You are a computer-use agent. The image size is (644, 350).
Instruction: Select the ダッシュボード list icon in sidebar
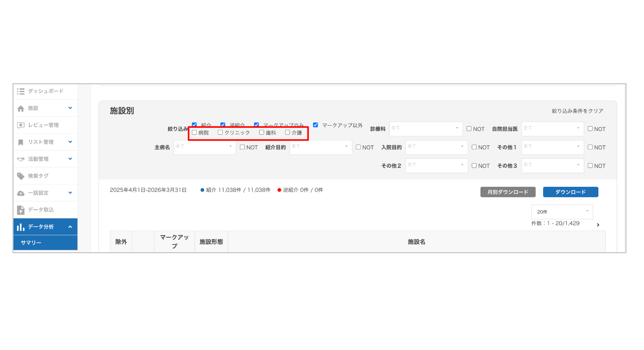(21, 92)
